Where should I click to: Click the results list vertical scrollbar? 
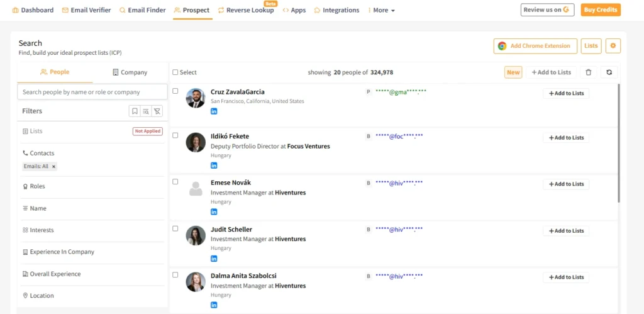tap(619, 143)
